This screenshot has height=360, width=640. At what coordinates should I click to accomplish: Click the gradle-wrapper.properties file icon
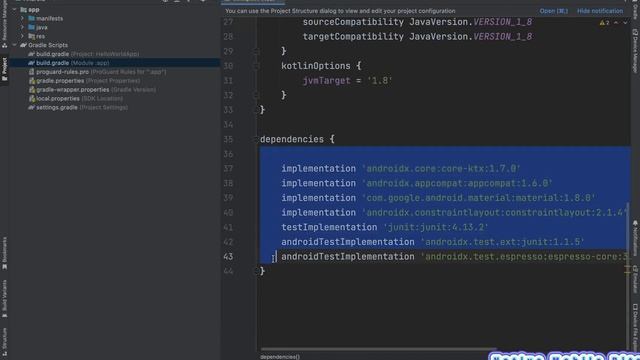click(x=31, y=90)
